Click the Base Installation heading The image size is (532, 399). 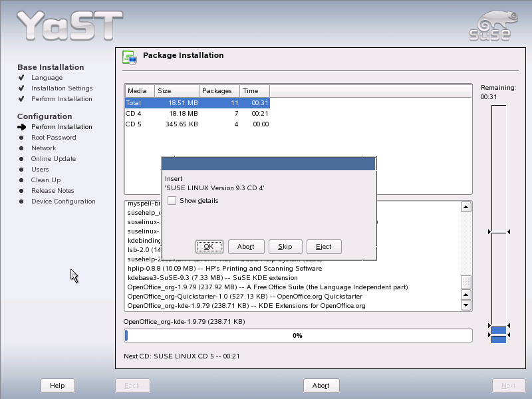pyautogui.click(x=51, y=67)
